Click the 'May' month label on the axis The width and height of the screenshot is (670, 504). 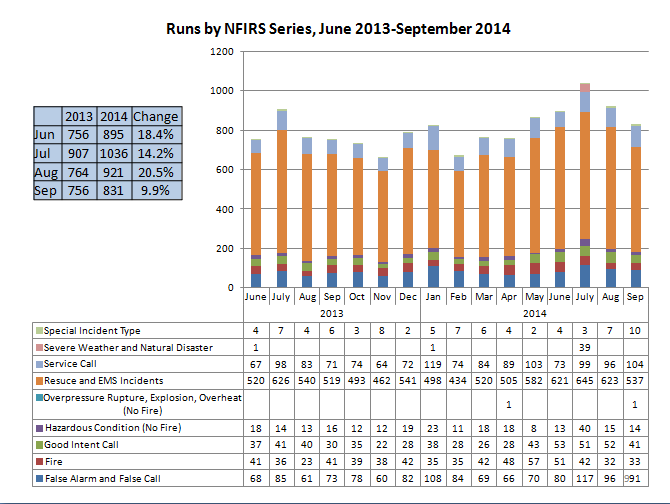click(x=534, y=296)
